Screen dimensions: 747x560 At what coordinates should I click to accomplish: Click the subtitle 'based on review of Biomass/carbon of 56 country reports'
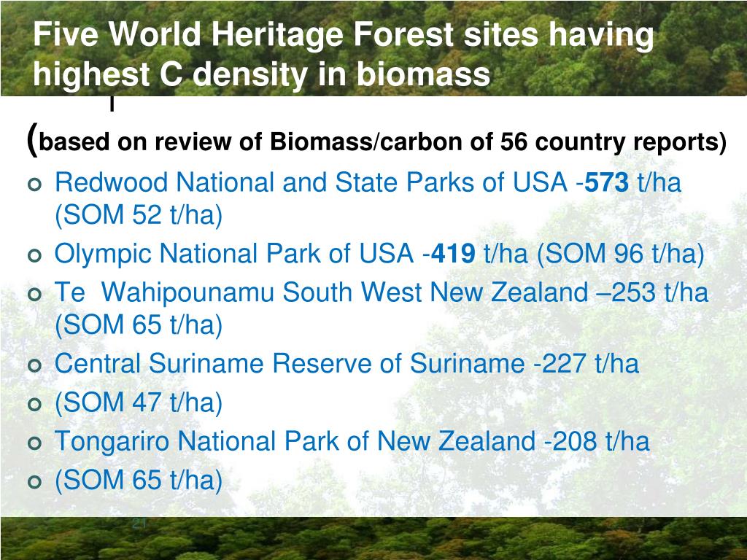click(x=378, y=142)
